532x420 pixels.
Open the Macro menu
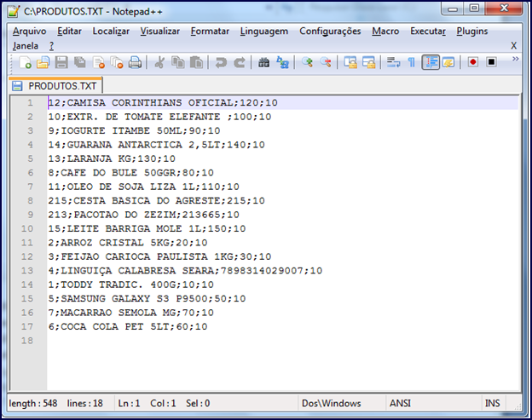(385, 32)
